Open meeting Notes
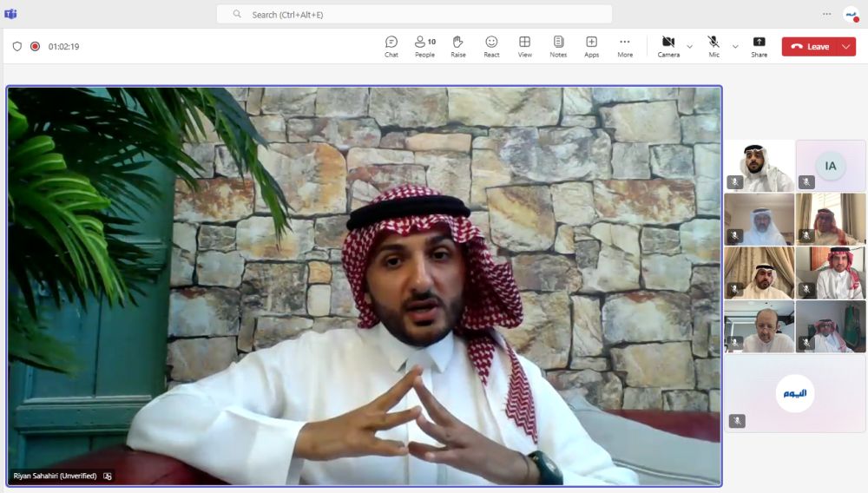 (558, 46)
